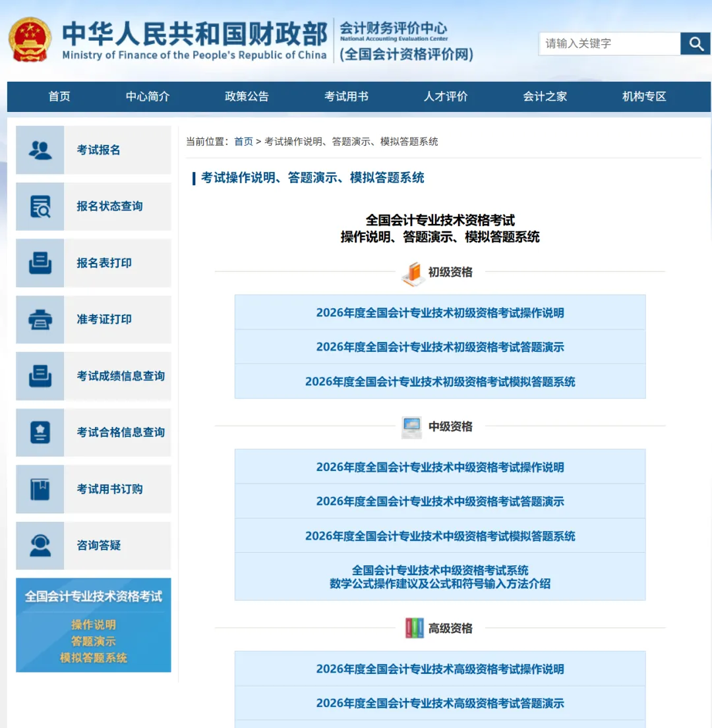Click 中华人民共和国财政部 header title
This screenshot has height=728, width=712.
click(194, 34)
